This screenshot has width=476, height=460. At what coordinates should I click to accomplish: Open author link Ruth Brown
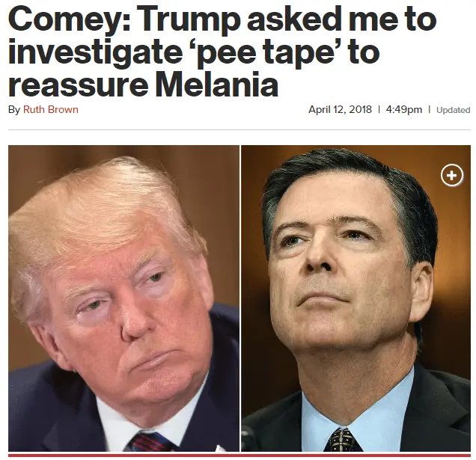tap(50, 110)
